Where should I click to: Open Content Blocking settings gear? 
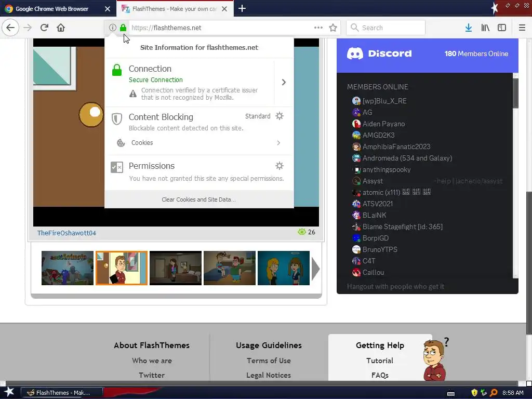tap(279, 116)
